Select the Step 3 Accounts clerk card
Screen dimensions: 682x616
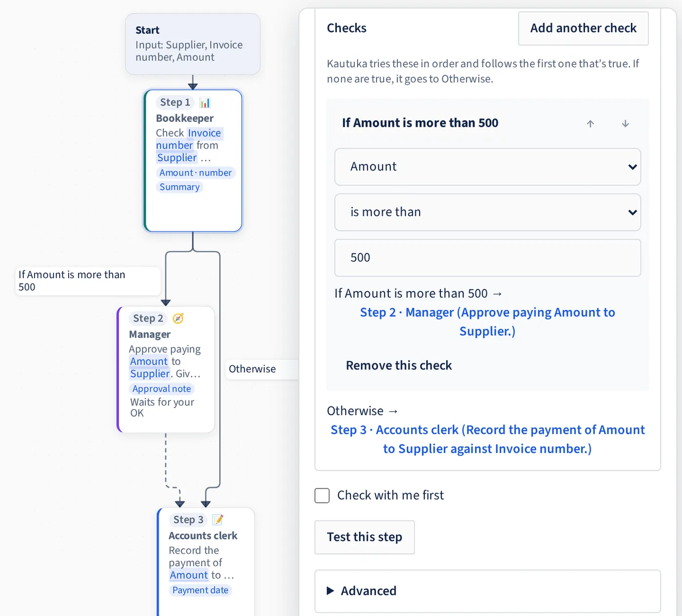click(x=206, y=562)
